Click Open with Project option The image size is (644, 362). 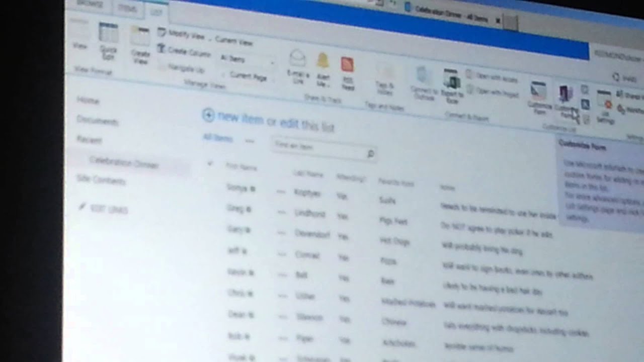pos(493,92)
